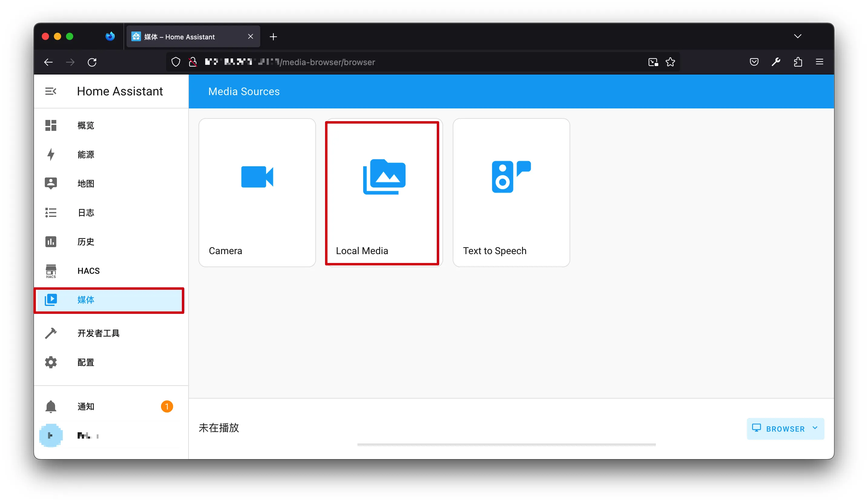Open the 配置 menu item
The image size is (868, 504).
click(x=111, y=362)
